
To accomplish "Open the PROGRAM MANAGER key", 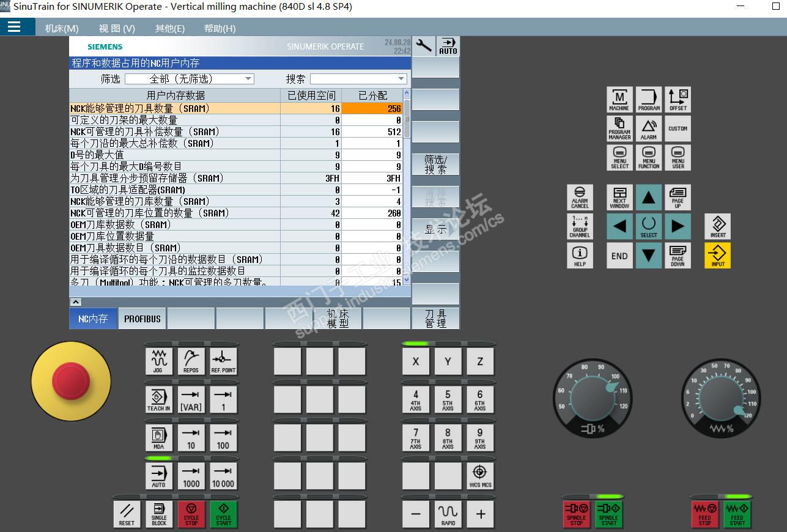I will 619,128.
